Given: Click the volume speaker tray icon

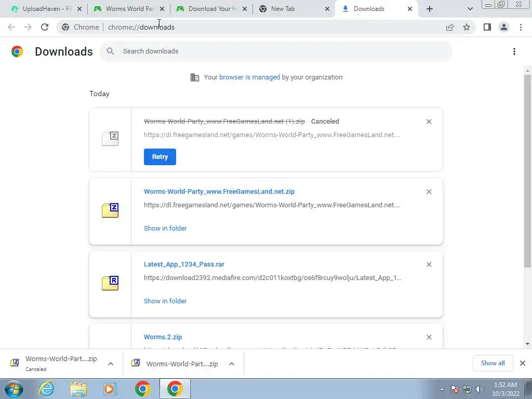Looking at the screenshot, I should pos(479,389).
